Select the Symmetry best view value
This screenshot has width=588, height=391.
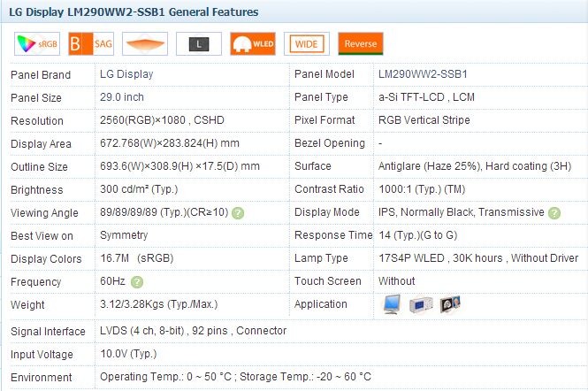(124, 235)
